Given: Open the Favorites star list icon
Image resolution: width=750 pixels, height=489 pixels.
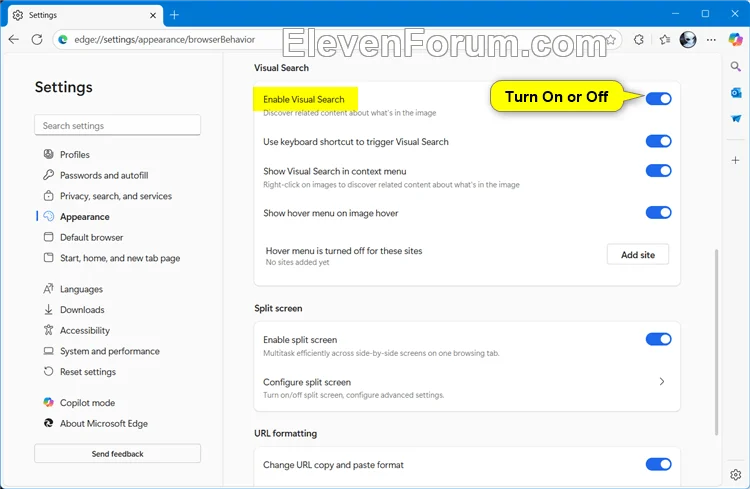Looking at the screenshot, I should click(x=664, y=40).
